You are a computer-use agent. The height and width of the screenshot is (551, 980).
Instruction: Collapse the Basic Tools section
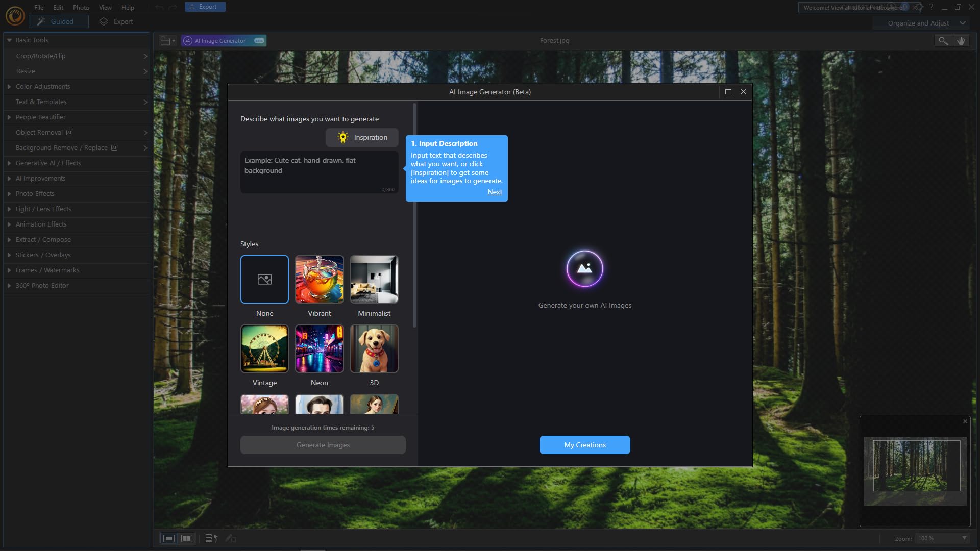(x=9, y=40)
